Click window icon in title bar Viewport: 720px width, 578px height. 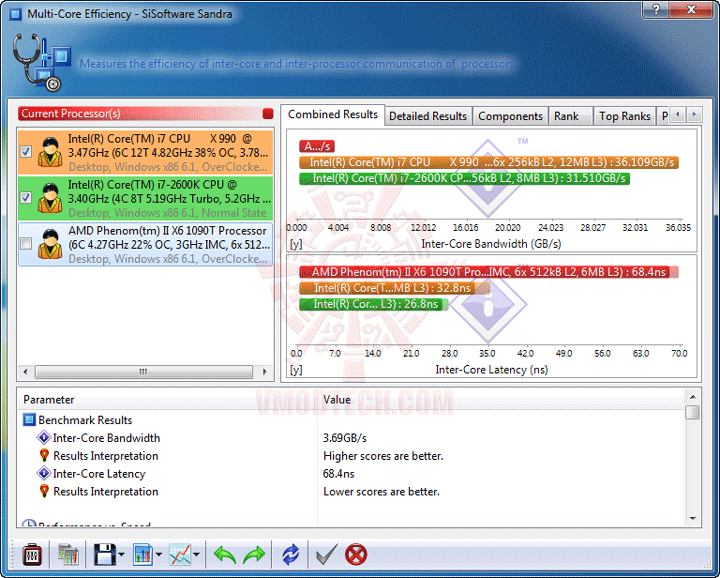coord(15,14)
